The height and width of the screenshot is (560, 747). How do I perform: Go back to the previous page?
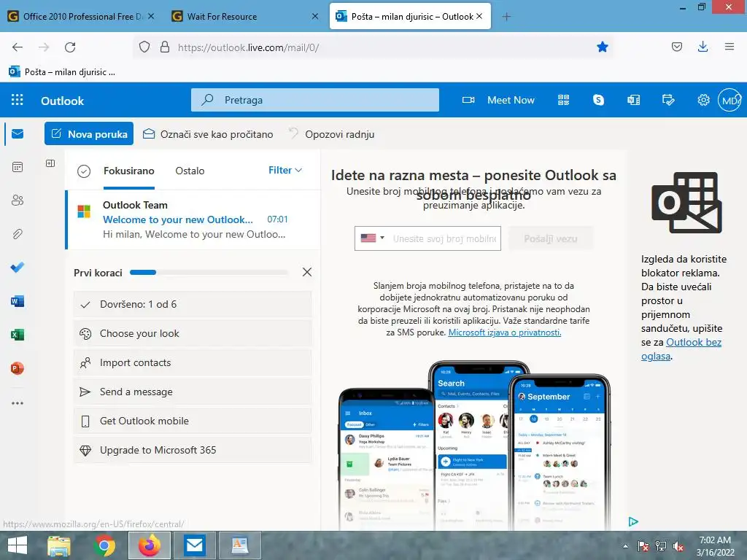point(18,47)
